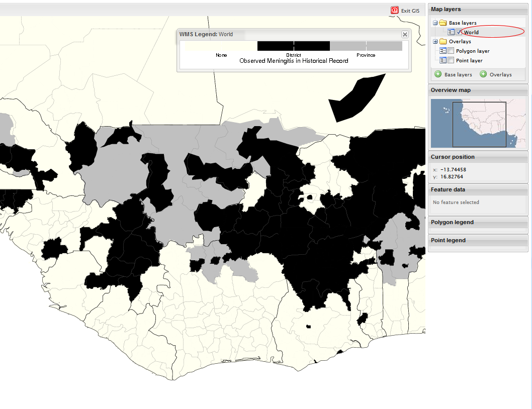532x409 pixels.
Task: Click the Overlays folder icon in tree
Action: (442, 42)
